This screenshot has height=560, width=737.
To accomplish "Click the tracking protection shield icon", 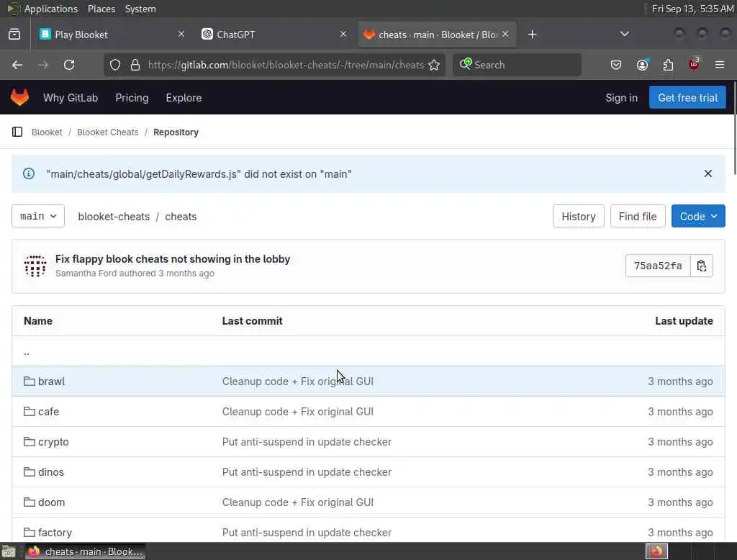I will [x=115, y=65].
